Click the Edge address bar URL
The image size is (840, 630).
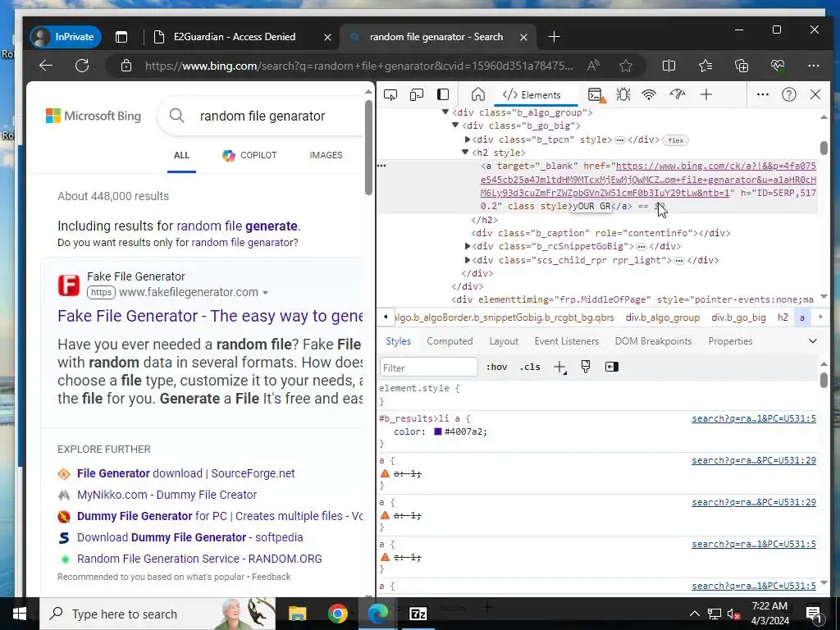(x=359, y=66)
